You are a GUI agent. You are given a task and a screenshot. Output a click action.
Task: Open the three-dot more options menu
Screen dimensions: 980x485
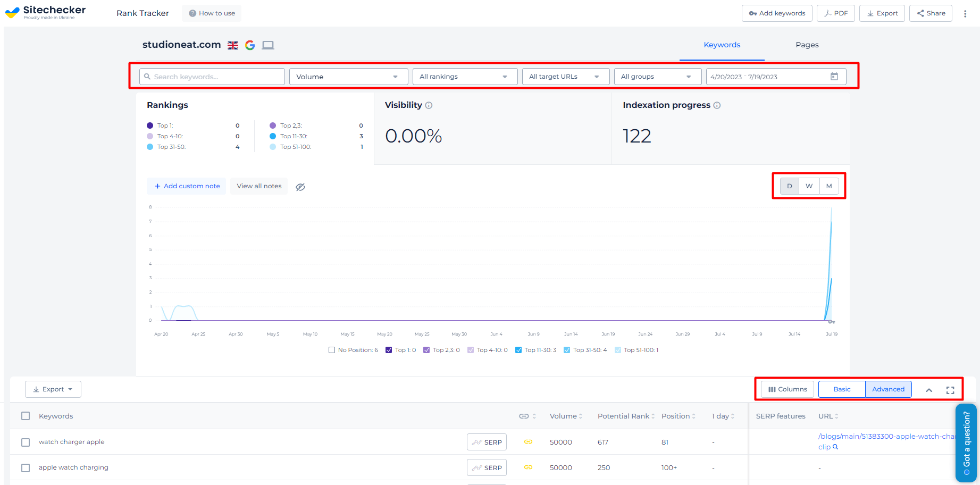(x=965, y=13)
